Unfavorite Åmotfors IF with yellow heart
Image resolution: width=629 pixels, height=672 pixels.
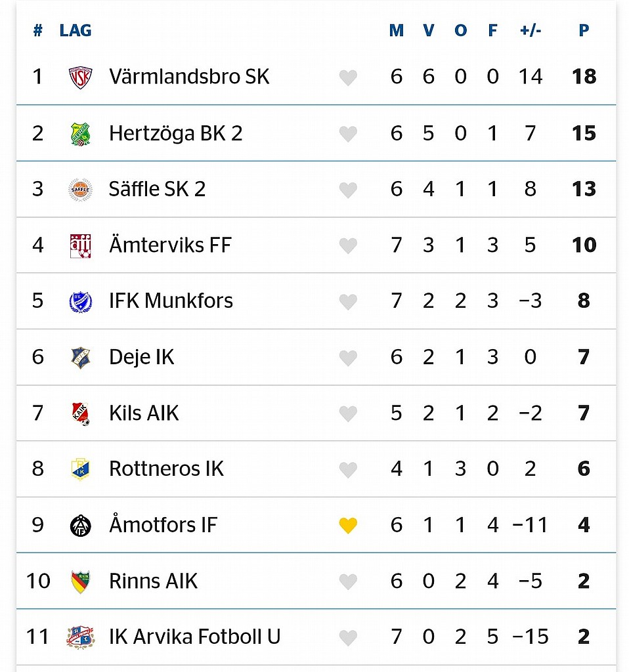(x=348, y=525)
